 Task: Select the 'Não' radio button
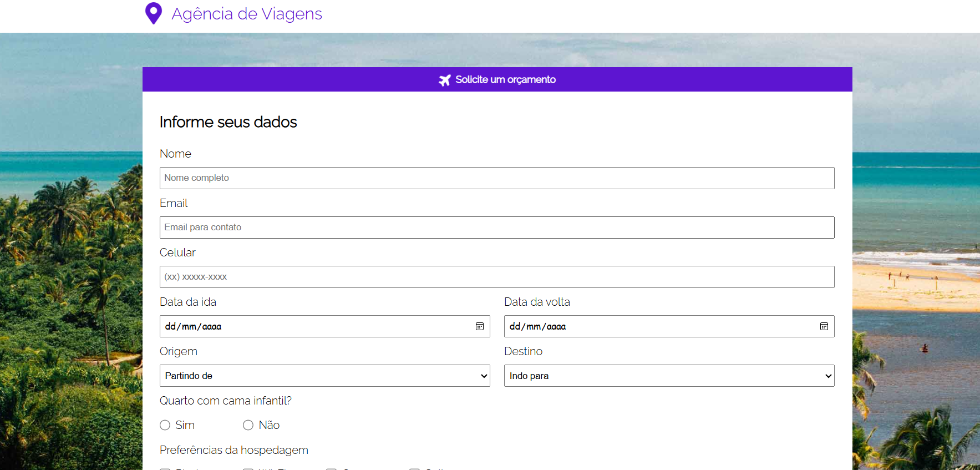click(x=248, y=425)
